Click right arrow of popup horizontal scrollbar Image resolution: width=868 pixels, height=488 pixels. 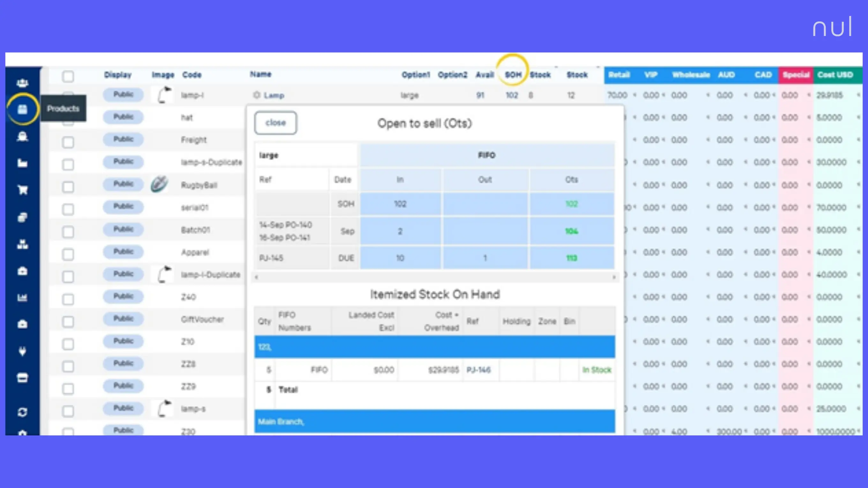pyautogui.click(x=614, y=277)
